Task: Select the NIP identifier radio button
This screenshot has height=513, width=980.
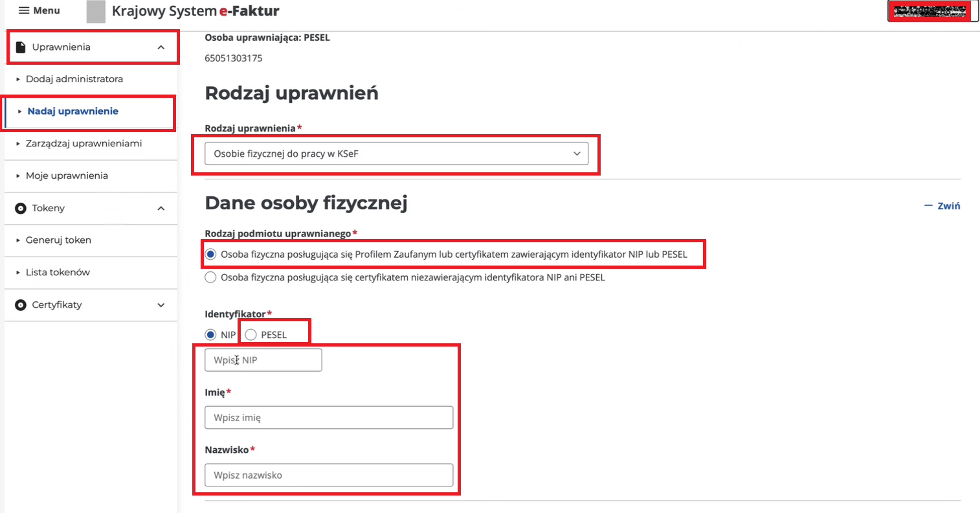Action: point(210,335)
